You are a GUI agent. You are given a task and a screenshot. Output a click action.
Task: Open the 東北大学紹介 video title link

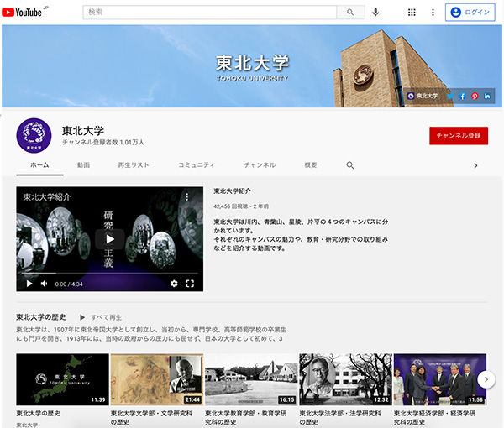(x=233, y=191)
